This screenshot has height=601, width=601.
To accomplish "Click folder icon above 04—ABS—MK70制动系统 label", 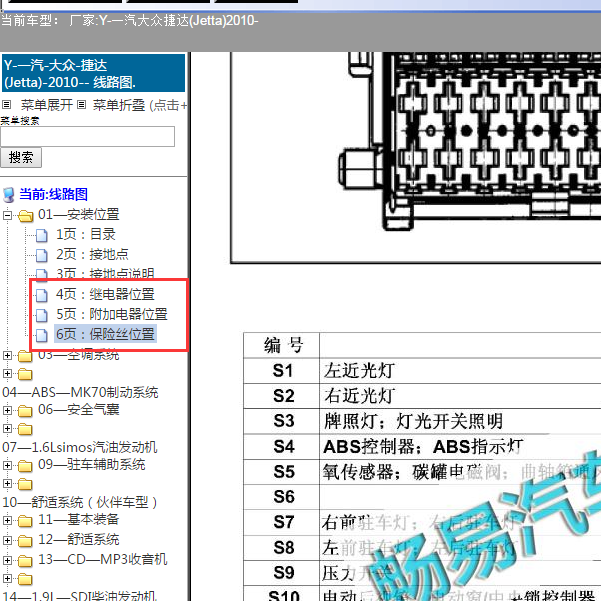I will pos(25,374).
